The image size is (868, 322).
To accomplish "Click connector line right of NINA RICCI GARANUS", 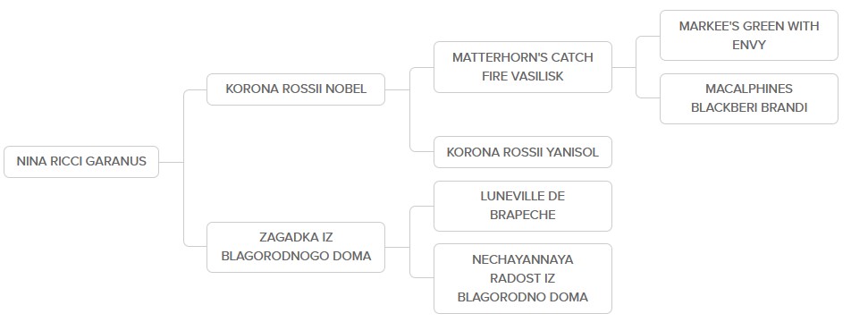I will pos(171,163).
